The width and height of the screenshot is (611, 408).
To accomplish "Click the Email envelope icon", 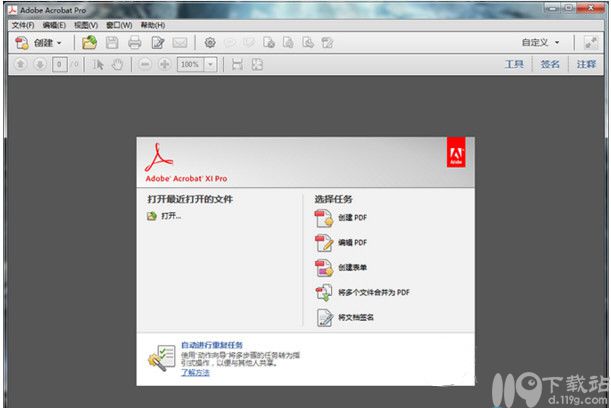I will click(x=180, y=42).
